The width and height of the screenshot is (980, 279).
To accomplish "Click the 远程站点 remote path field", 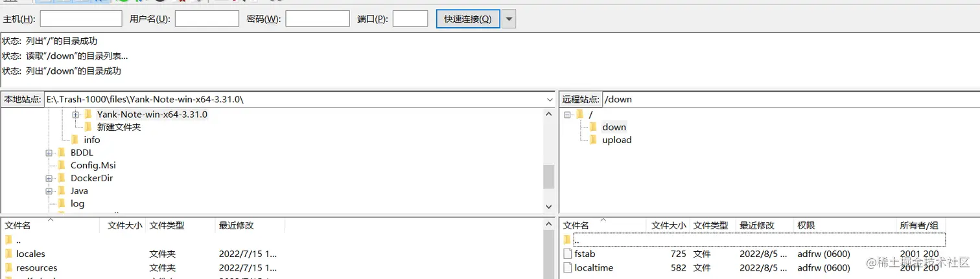I will tap(791, 100).
